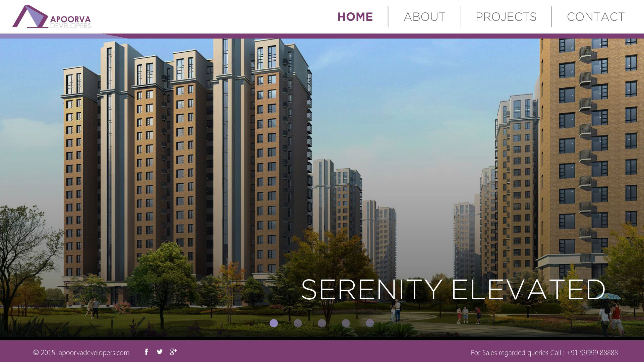The height and width of the screenshot is (362, 644).
Task: Jump to the third carousel slide dot
Action: [x=322, y=323]
